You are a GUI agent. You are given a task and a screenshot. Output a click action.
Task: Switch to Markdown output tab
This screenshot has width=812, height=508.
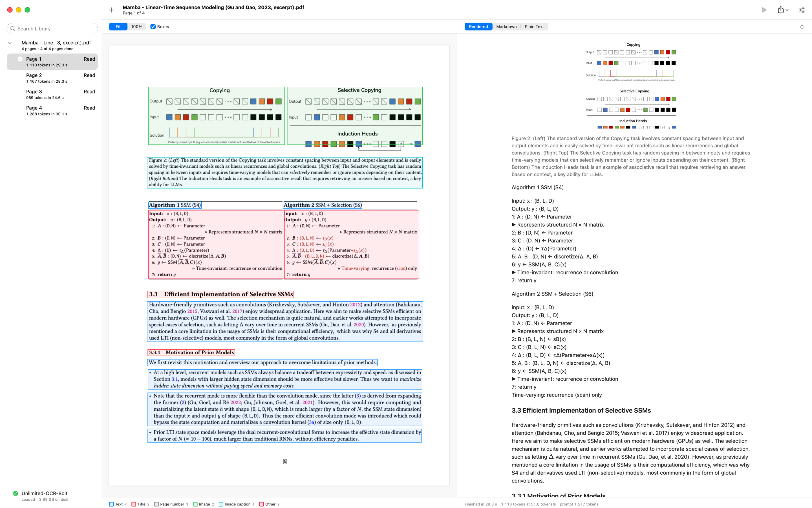pyautogui.click(x=506, y=27)
